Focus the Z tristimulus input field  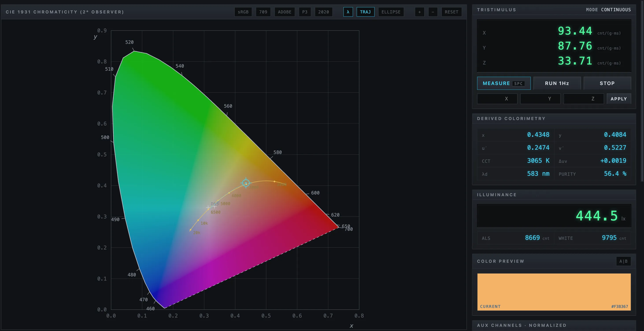(583, 99)
